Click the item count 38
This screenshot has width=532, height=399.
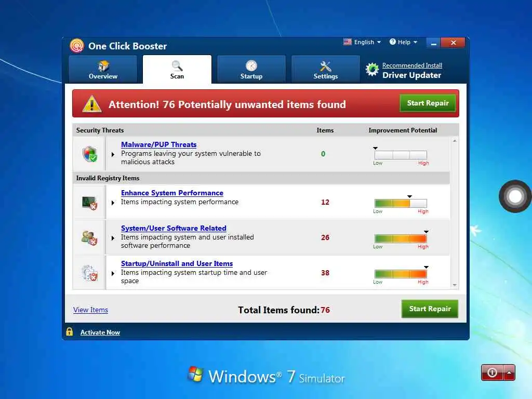point(325,273)
